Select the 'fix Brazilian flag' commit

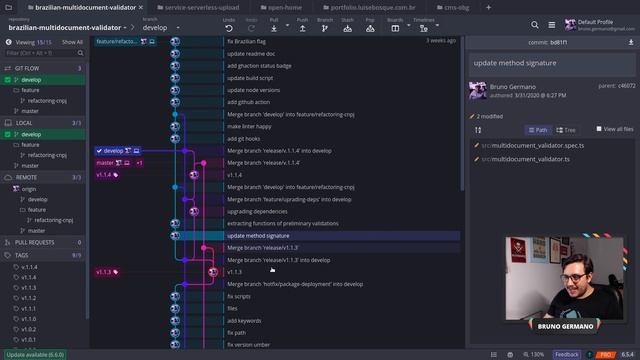[247, 41]
